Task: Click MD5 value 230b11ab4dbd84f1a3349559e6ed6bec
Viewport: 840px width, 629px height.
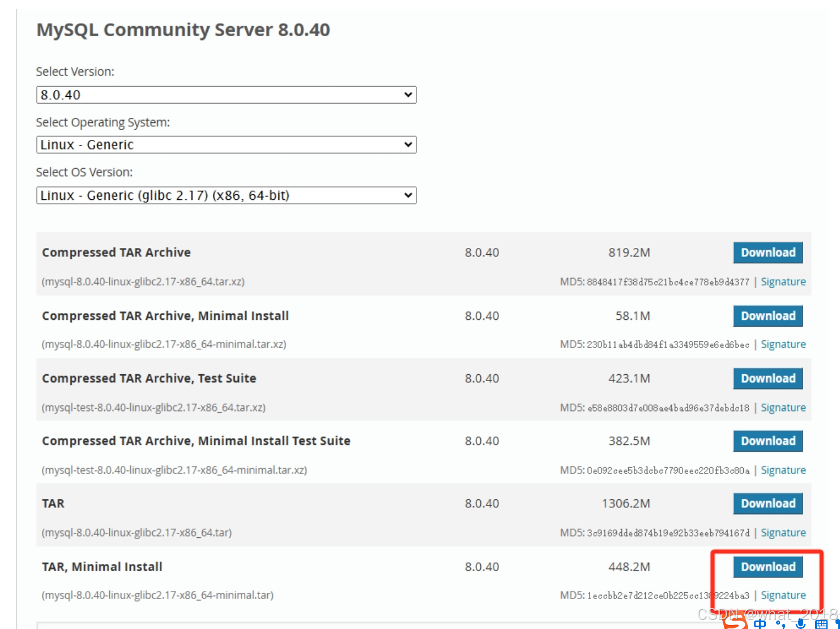Action: click(x=668, y=345)
